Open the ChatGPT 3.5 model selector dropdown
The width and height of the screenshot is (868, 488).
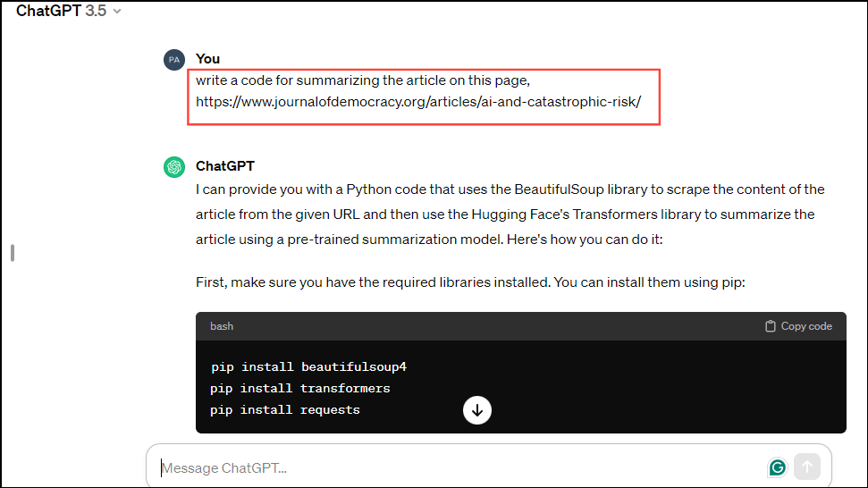(69, 11)
